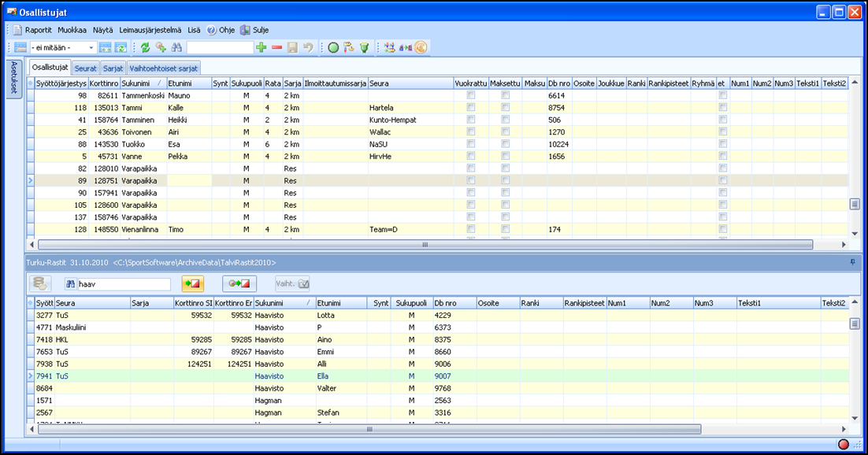
Task: Sort lower table by Korttinro SI header
Action: click(193, 303)
